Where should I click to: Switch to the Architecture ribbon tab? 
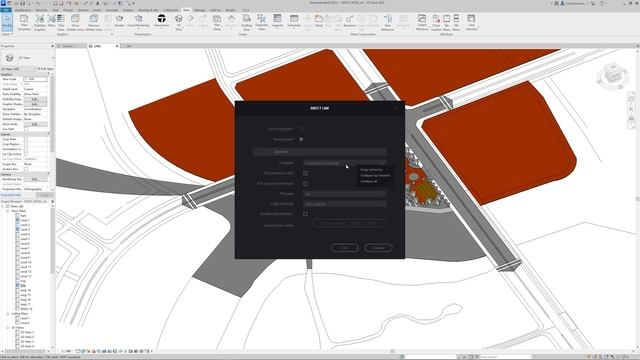[x=23, y=10]
